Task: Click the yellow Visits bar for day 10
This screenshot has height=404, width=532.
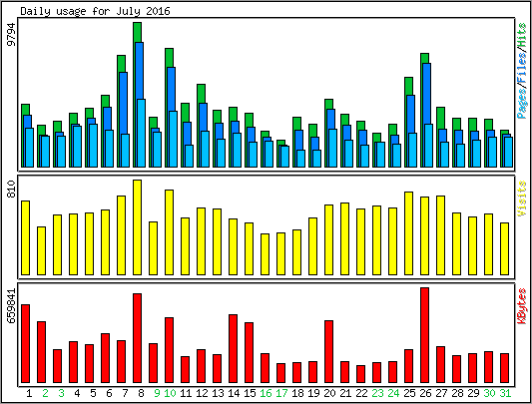Action: click(x=170, y=232)
